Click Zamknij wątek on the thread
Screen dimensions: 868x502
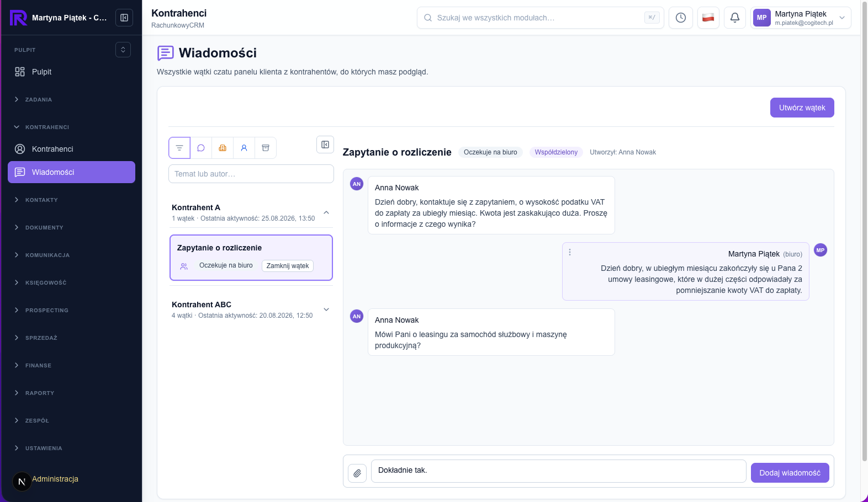point(288,266)
